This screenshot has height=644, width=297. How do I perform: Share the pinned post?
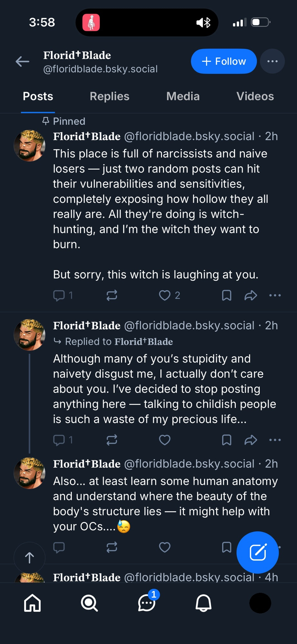[x=251, y=295]
